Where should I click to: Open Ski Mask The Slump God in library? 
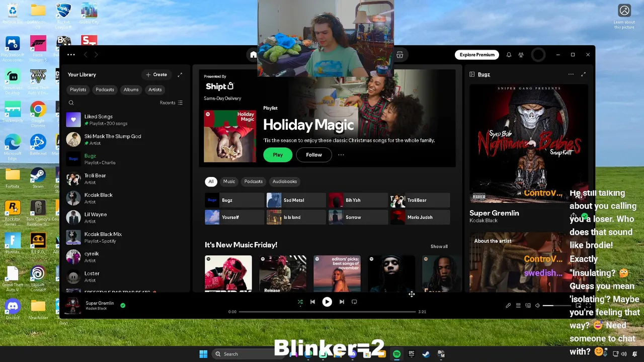point(125,139)
